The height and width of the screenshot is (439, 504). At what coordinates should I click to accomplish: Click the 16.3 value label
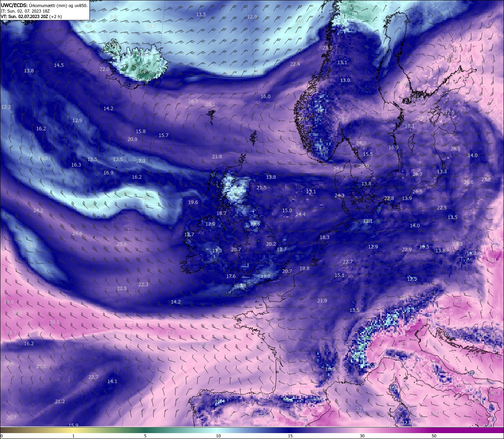pos(76,165)
